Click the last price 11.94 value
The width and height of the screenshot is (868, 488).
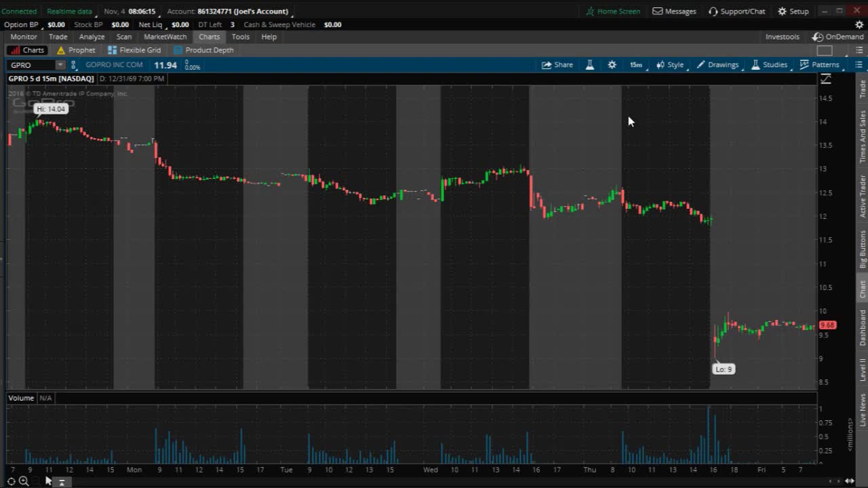[x=165, y=65]
